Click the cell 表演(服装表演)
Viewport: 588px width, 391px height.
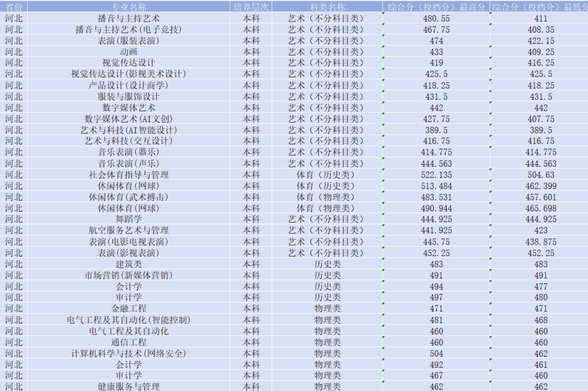pos(128,40)
